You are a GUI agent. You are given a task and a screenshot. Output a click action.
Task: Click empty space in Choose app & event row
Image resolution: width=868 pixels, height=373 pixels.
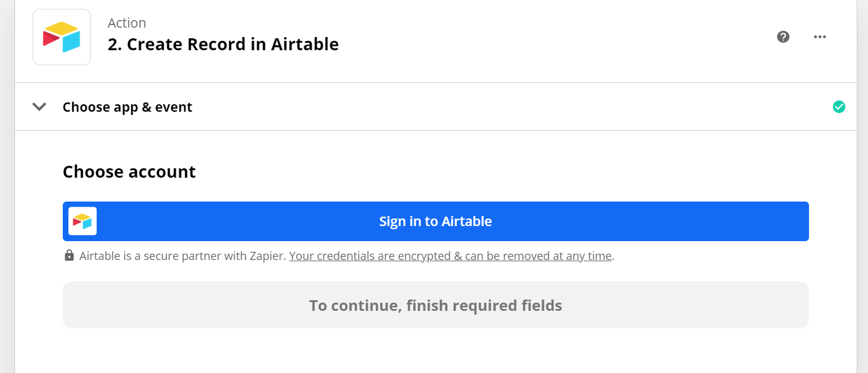tap(502, 107)
